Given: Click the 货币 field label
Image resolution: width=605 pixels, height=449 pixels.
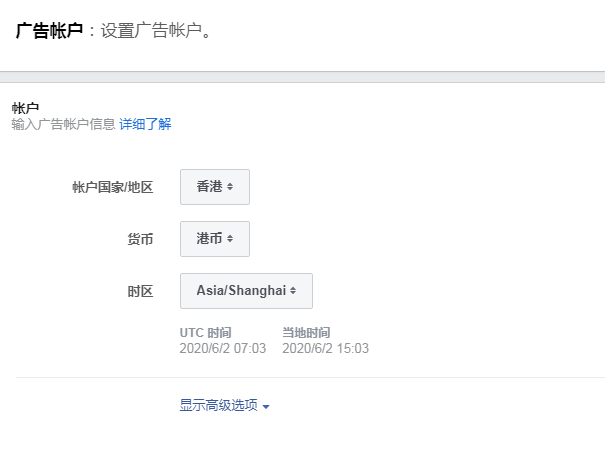Looking at the screenshot, I should pos(140,240).
